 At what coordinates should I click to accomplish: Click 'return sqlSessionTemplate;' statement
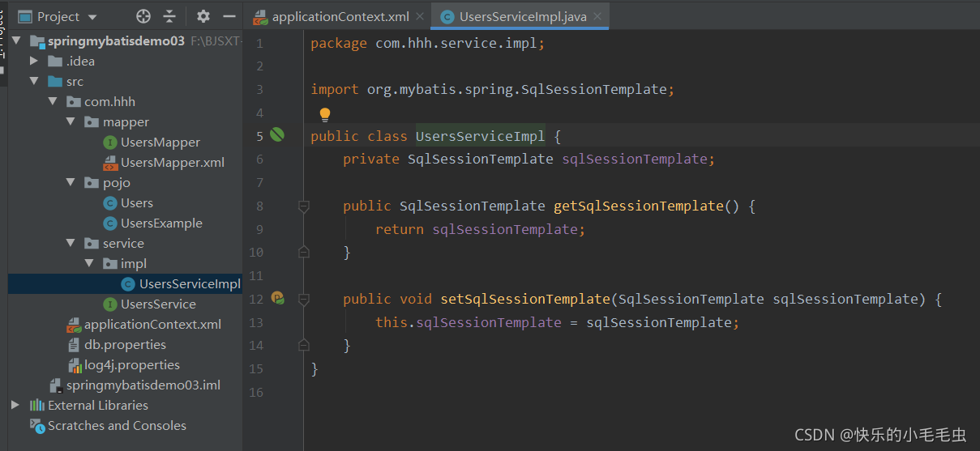click(x=480, y=229)
